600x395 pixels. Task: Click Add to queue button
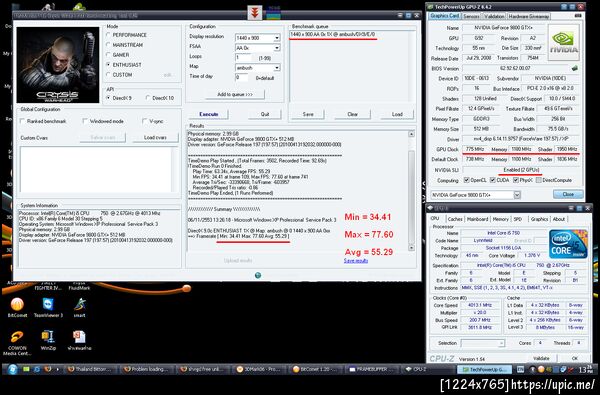235,94
